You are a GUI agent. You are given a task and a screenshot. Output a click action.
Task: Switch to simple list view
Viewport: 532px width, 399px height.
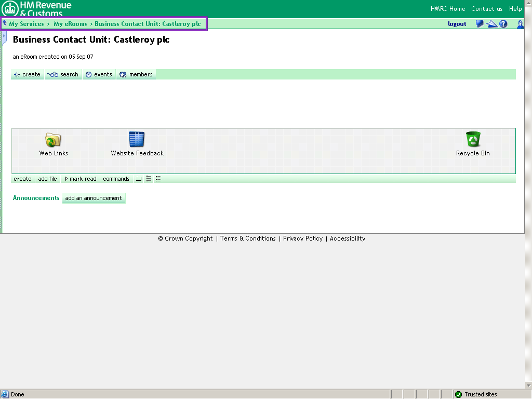(x=149, y=179)
